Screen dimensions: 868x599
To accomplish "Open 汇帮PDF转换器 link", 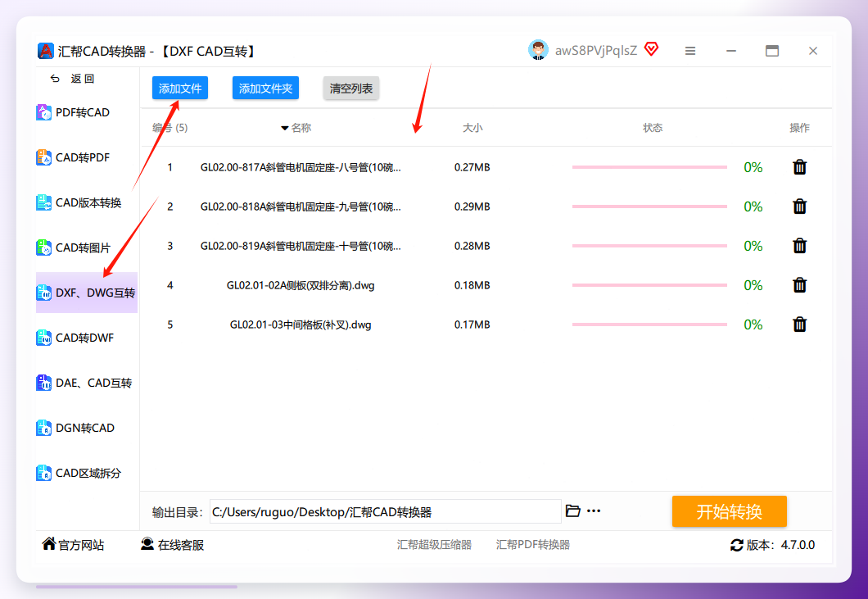I will tap(532, 545).
